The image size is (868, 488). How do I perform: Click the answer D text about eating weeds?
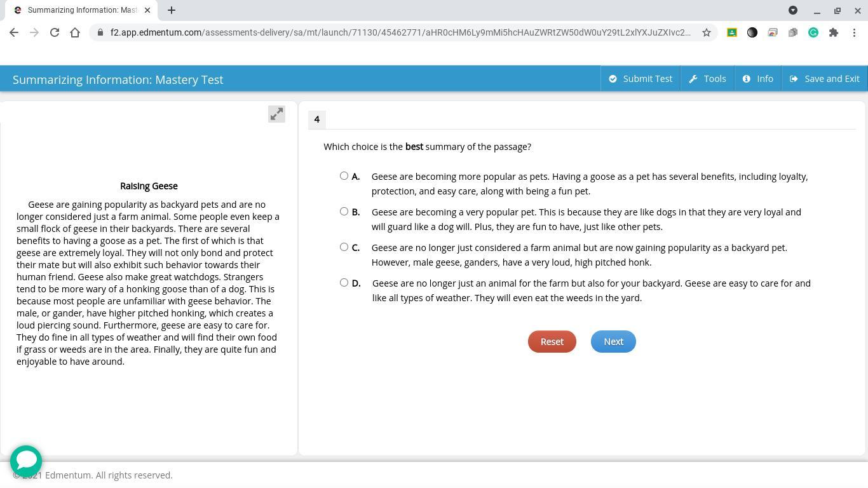[592, 290]
